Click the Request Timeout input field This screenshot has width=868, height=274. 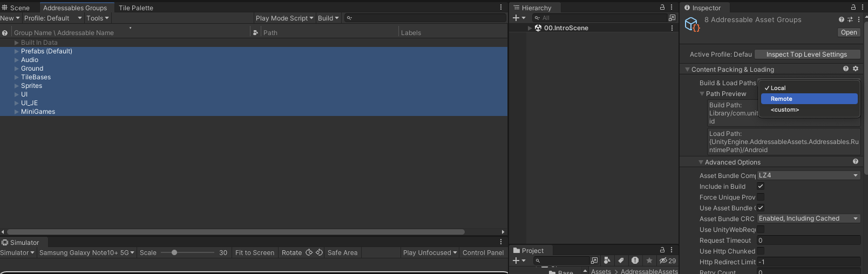pyautogui.click(x=808, y=241)
